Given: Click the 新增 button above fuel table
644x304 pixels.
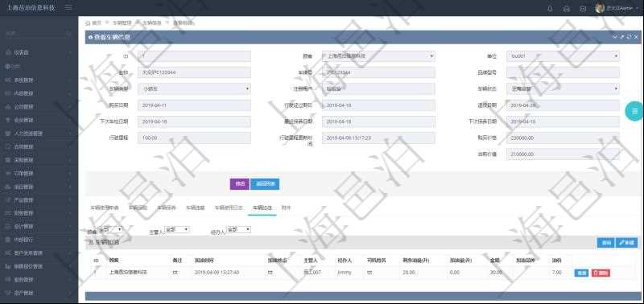Looking at the screenshot, I should (627, 243).
